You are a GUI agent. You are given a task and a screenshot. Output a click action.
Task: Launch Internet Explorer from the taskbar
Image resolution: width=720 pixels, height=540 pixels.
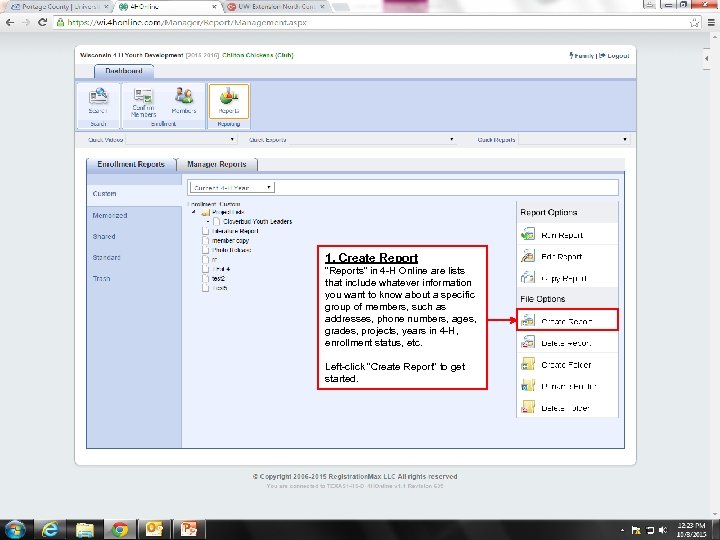(x=50, y=530)
